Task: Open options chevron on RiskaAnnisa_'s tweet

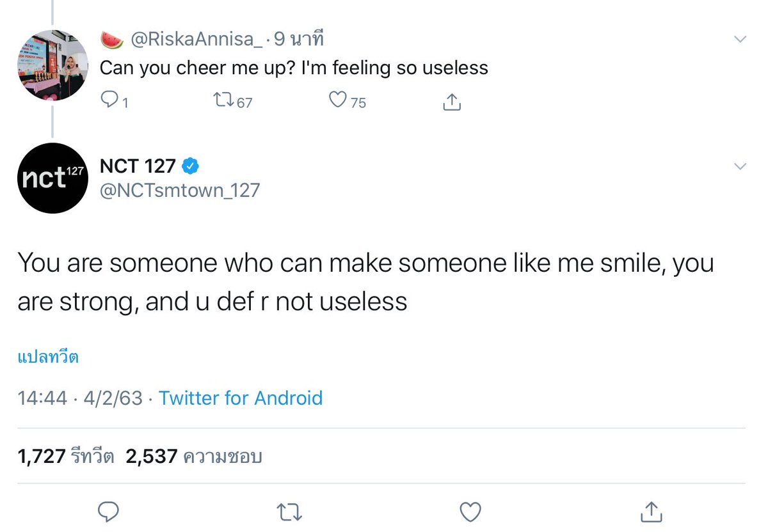Action: tap(740, 40)
